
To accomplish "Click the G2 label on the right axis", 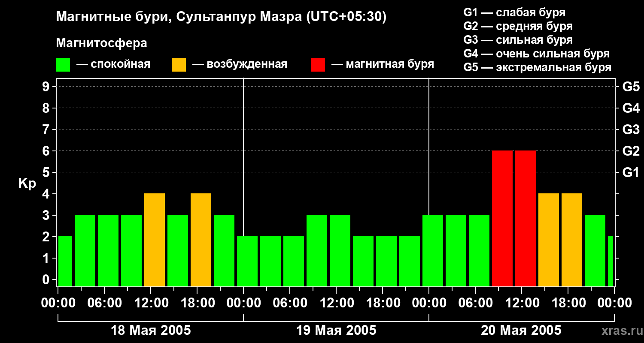I will tap(631, 151).
